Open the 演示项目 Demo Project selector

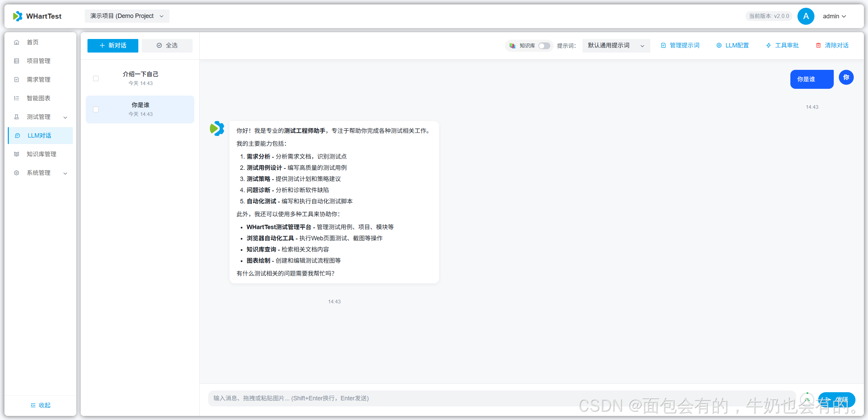pos(126,16)
